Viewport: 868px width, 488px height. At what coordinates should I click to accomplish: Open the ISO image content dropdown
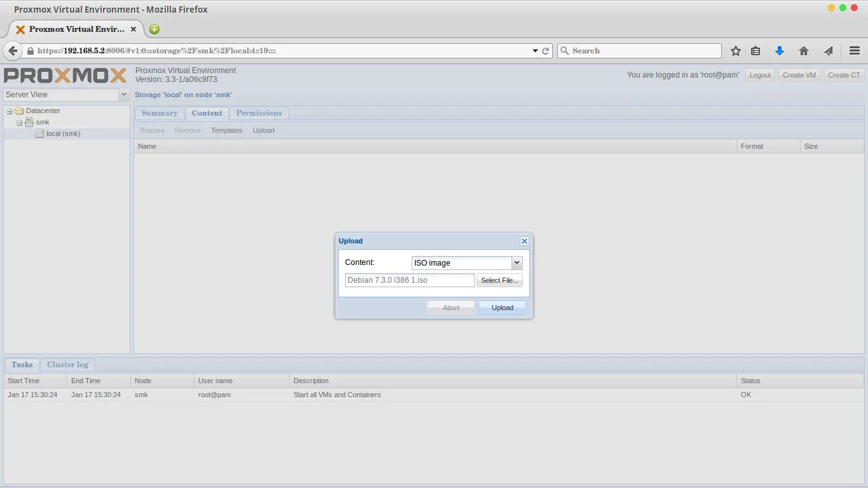tap(517, 263)
